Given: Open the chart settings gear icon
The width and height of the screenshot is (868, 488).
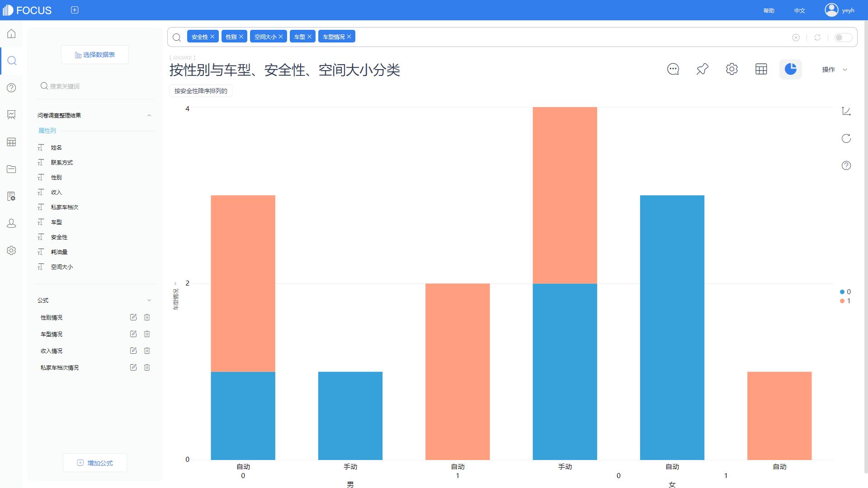Looking at the screenshot, I should pyautogui.click(x=731, y=69).
